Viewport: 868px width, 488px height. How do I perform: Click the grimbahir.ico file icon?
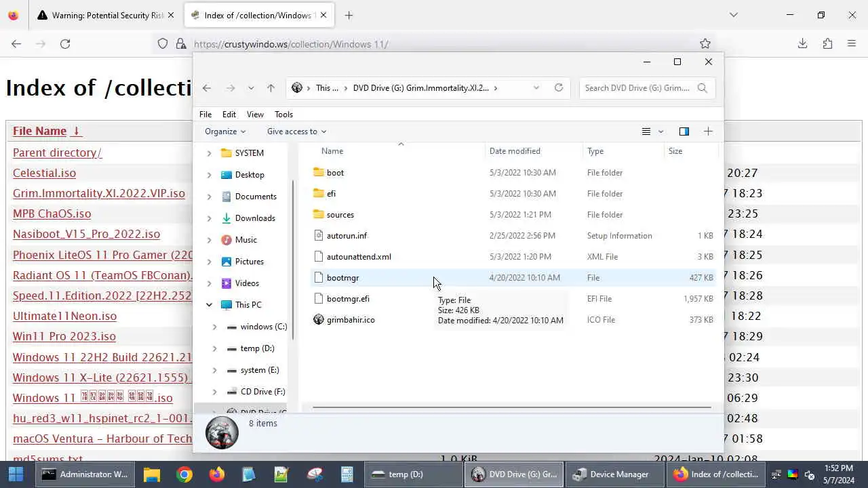click(x=319, y=319)
